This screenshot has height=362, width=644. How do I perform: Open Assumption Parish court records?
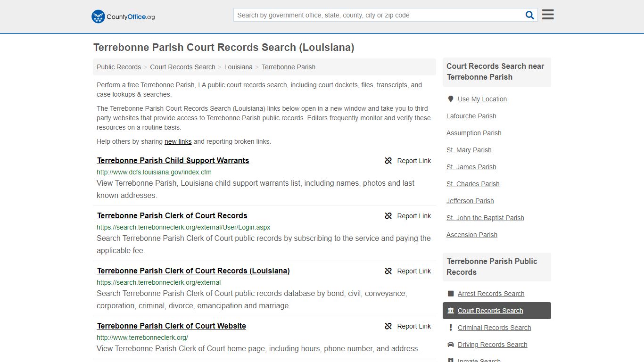[474, 133]
